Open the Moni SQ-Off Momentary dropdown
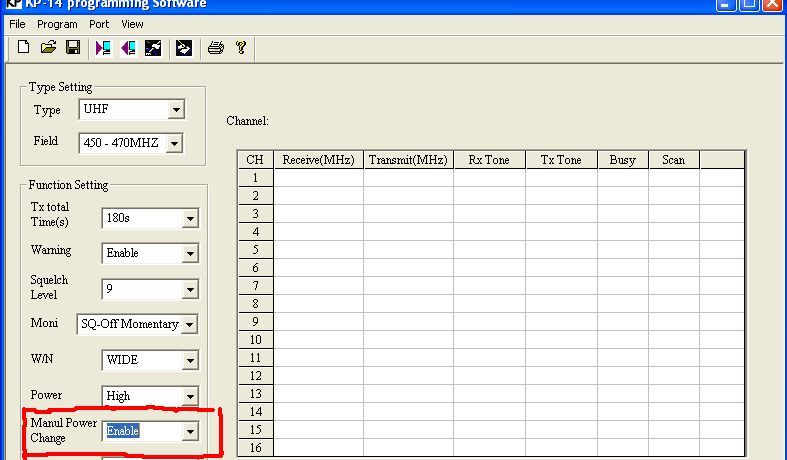 coord(189,325)
